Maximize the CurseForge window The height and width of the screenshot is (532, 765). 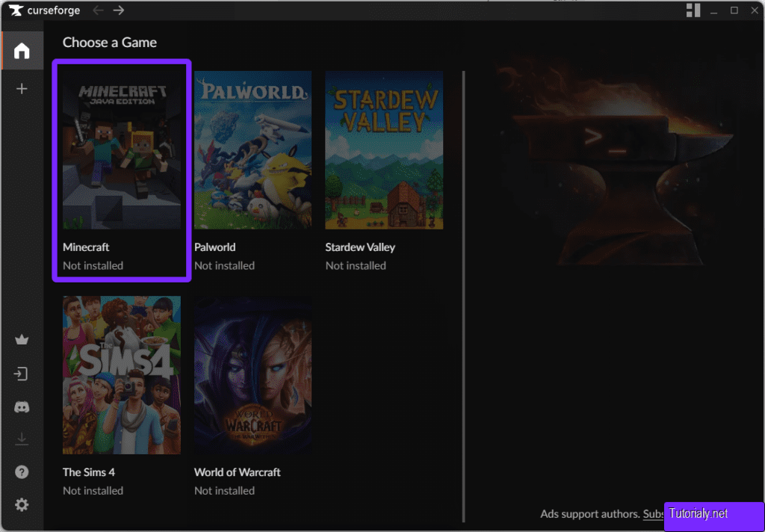(734, 10)
